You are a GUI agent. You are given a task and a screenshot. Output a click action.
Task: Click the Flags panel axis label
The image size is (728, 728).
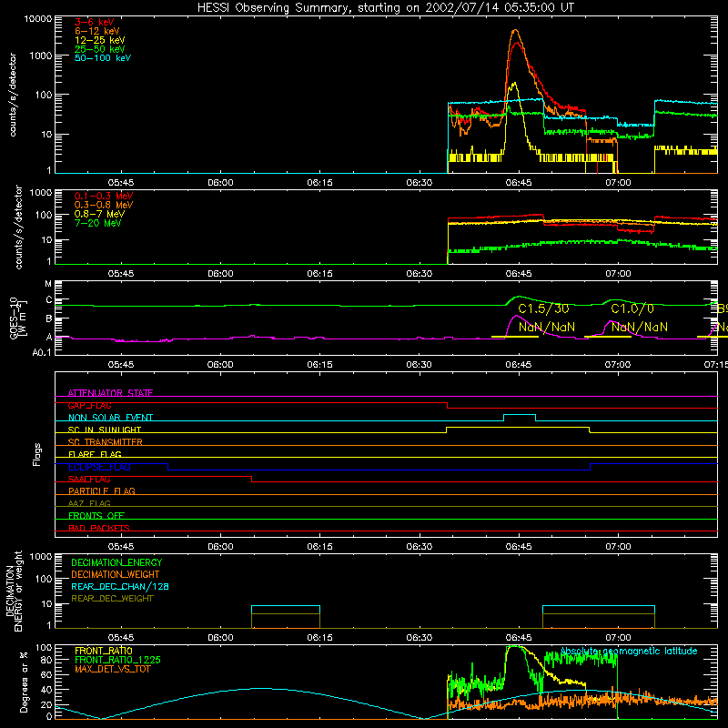tap(37, 454)
